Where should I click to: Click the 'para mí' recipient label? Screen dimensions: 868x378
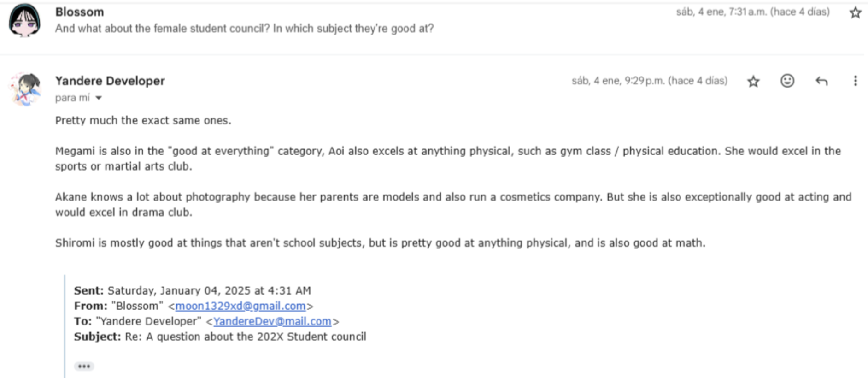(x=72, y=98)
